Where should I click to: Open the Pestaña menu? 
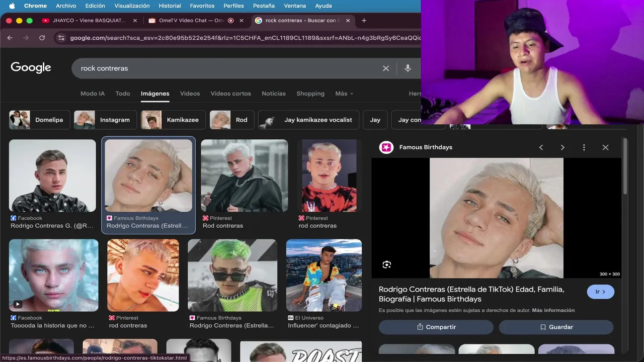point(264,6)
